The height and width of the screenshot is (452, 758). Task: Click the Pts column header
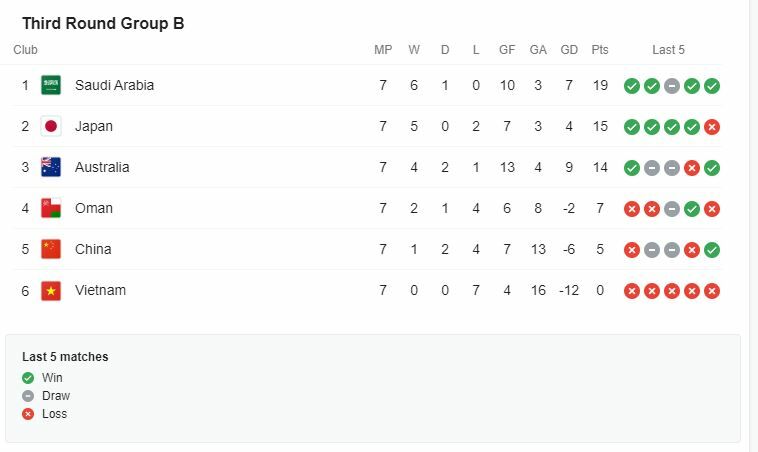(x=600, y=49)
